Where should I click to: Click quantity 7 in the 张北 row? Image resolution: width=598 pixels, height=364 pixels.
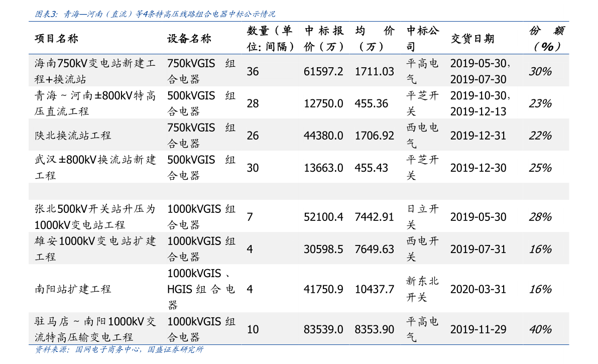tap(250, 217)
